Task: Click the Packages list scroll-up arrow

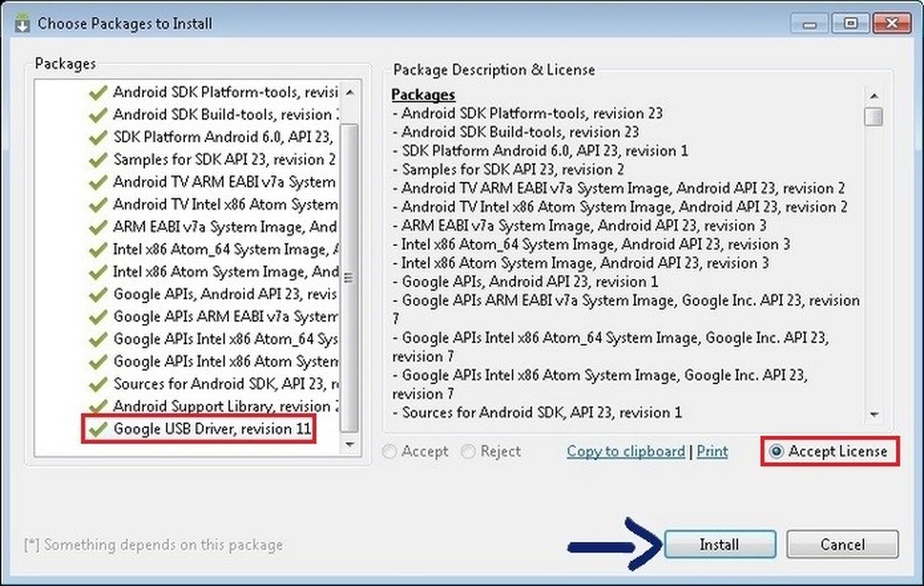Action: coord(350,93)
